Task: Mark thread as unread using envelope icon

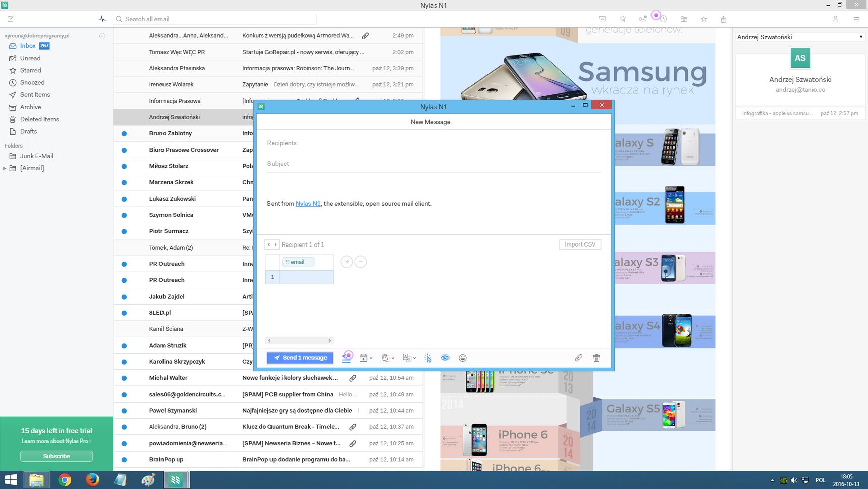Action: click(x=643, y=19)
